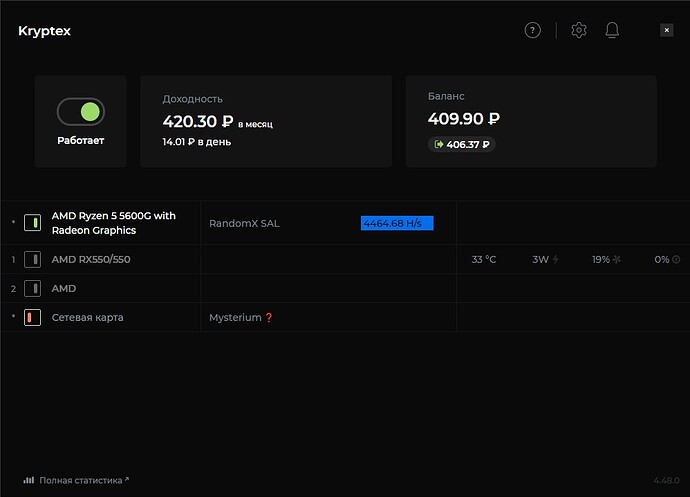Viewport: 690px width, 497px height.
Task: Click the 0% load icon
Action: click(x=676, y=259)
